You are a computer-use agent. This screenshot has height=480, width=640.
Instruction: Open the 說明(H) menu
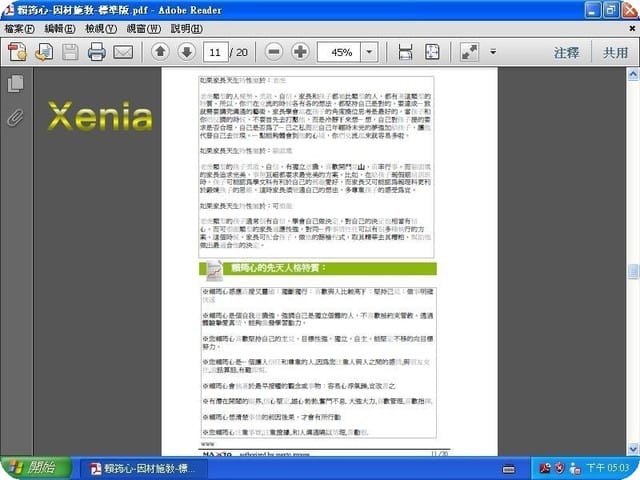point(187,29)
